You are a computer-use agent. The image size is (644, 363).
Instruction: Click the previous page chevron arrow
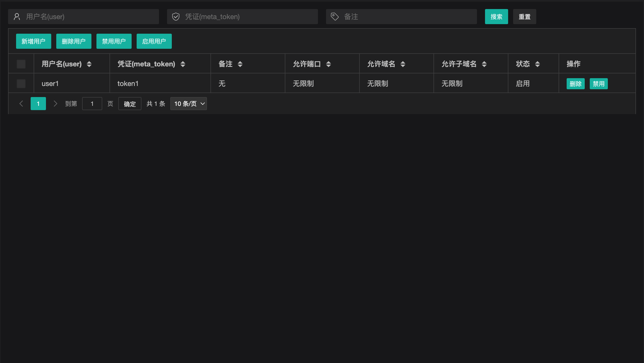(21, 104)
